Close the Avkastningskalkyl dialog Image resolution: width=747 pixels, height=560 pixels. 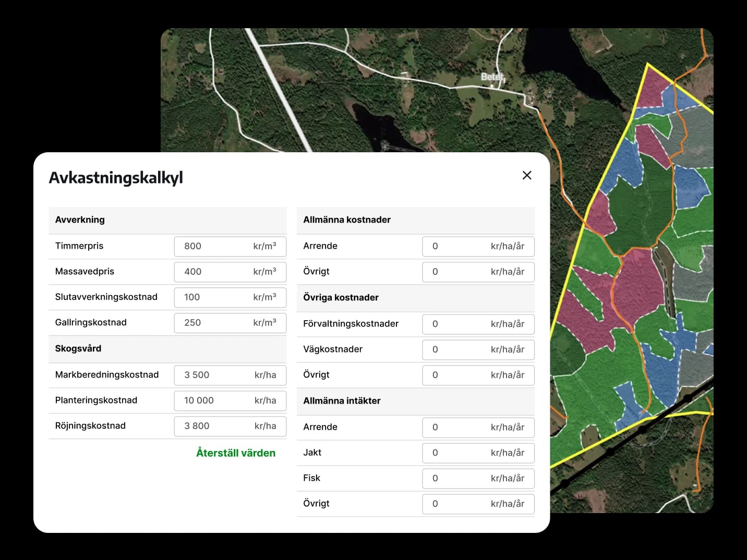coord(527,175)
